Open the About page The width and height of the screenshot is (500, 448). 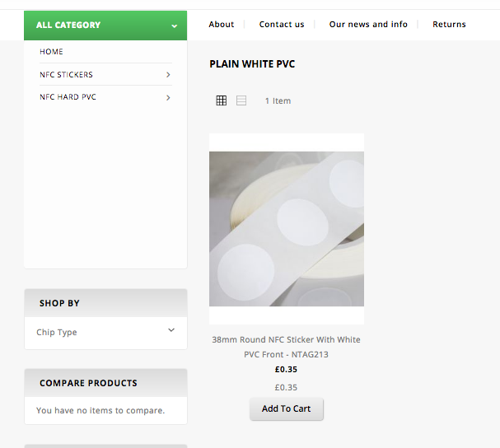222,25
